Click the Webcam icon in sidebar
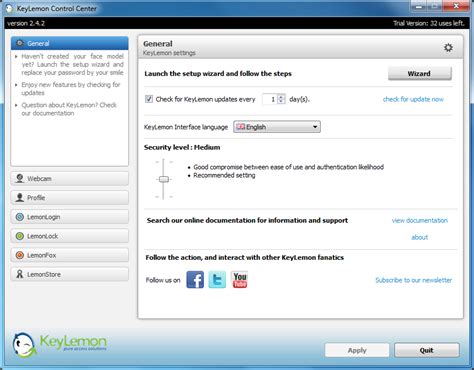474x370 pixels. pos(20,178)
